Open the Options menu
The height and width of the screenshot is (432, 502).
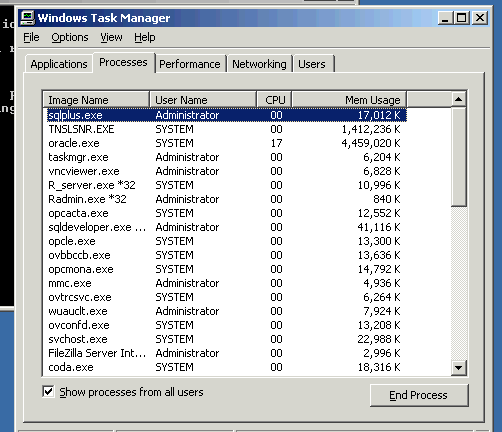click(x=70, y=37)
